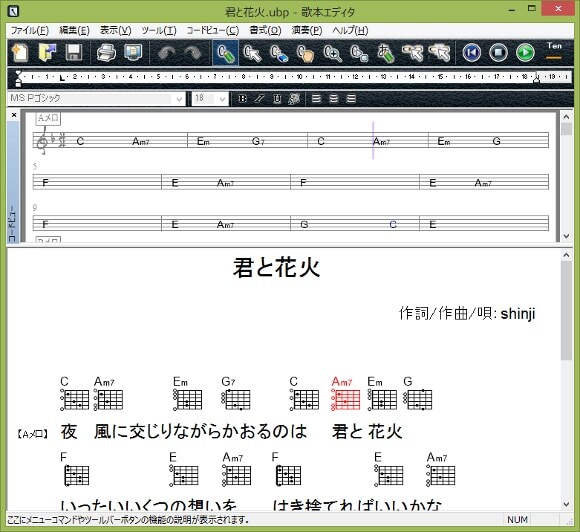This screenshot has height=532, width=580.
Task: Open the MS Pゴシック font dropdown
Action: (x=179, y=99)
